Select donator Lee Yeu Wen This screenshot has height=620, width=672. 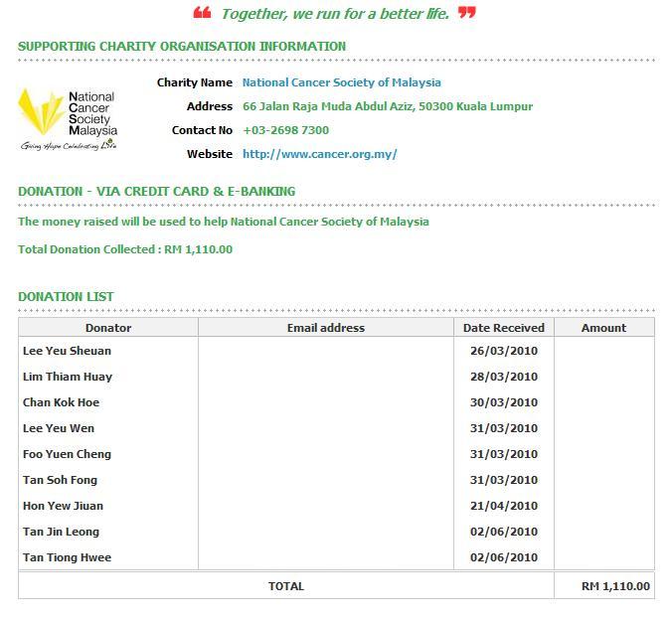59,428
